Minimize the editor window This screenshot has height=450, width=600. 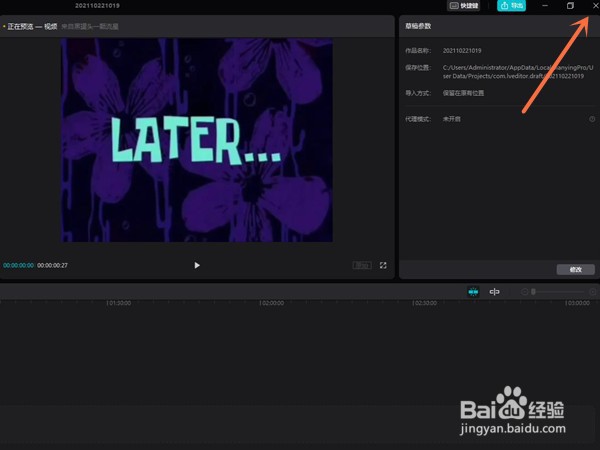[x=545, y=6]
